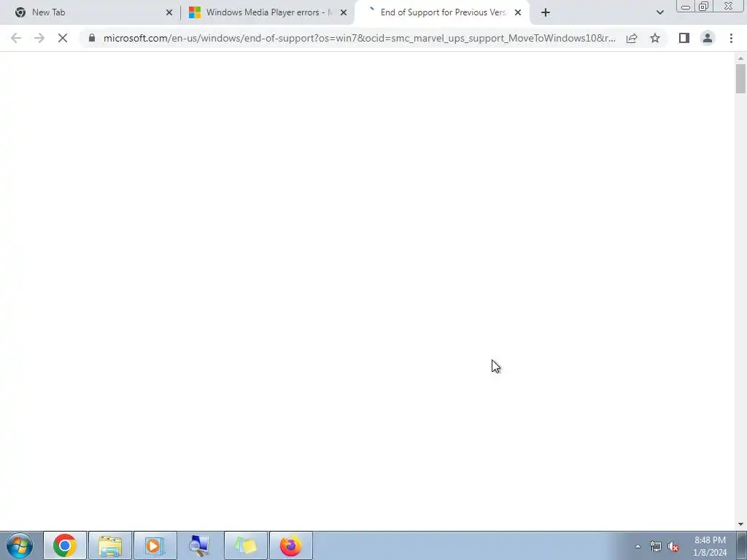Viewport: 747px width, 560px height.
Task: Open the Windows Start menu
Action: [x=20, y=545]
